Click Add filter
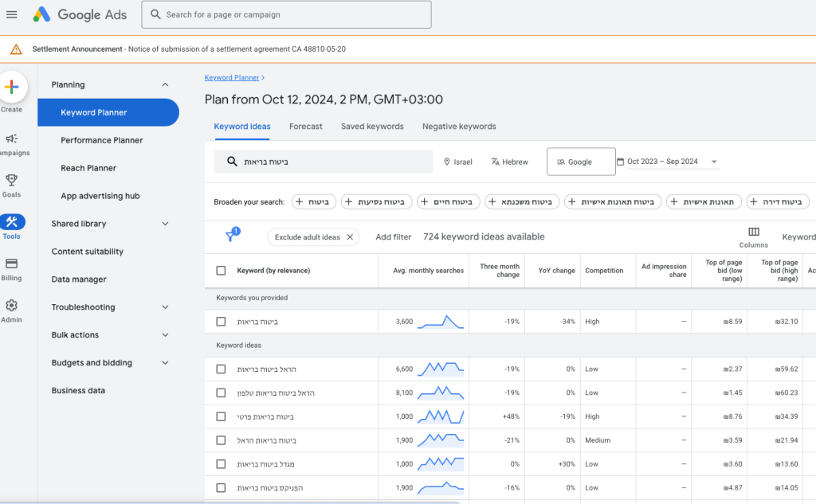 394,237
